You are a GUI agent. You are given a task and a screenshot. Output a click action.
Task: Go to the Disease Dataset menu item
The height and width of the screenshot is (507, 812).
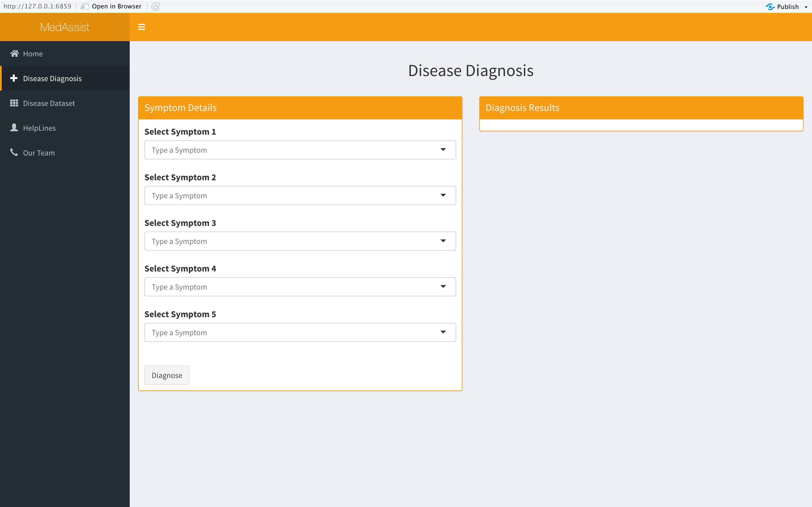[x=49, y=103]
